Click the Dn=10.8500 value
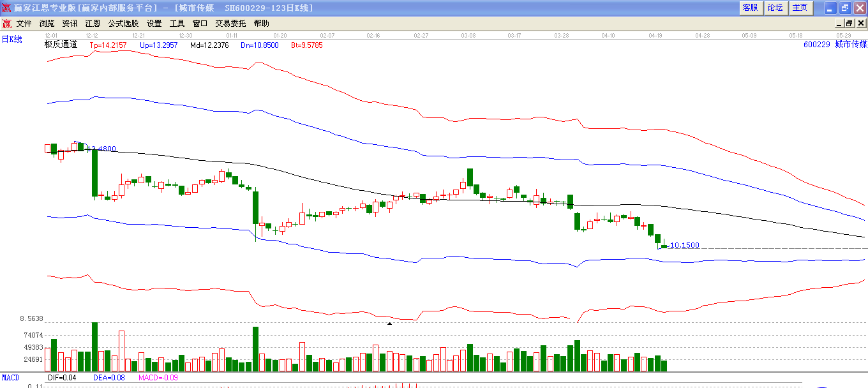The height and width of the screenshot is (388, 868). point(260,45)
